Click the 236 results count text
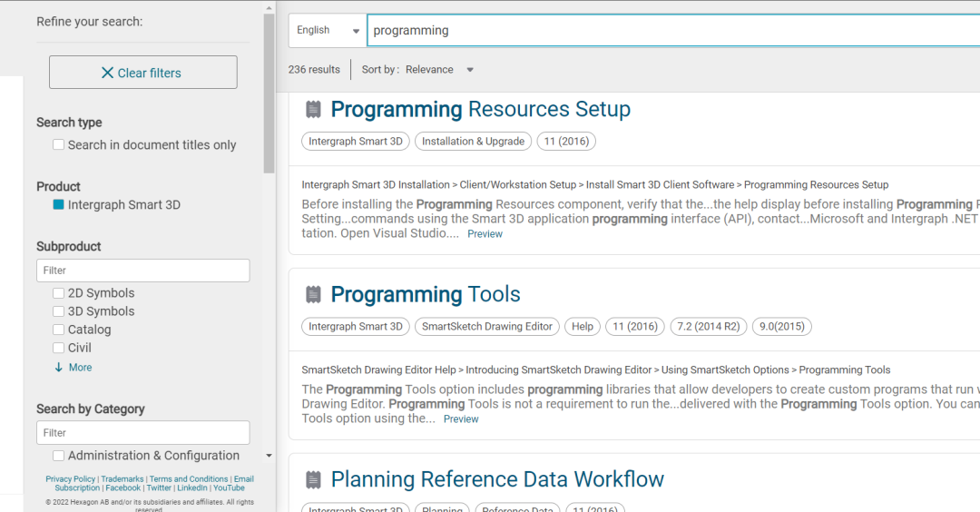Screen dimensions: 980x512 coord(314,69)
